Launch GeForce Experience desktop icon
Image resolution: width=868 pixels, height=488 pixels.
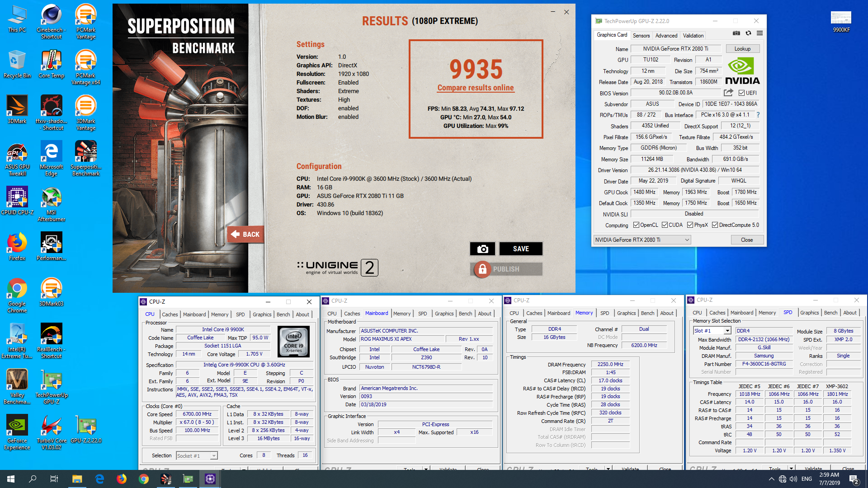[17, 432]
